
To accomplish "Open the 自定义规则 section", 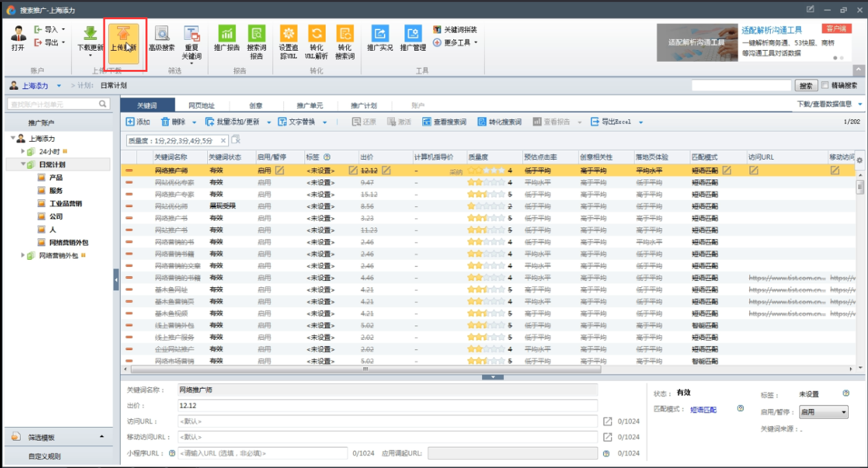I will point(44,456).
